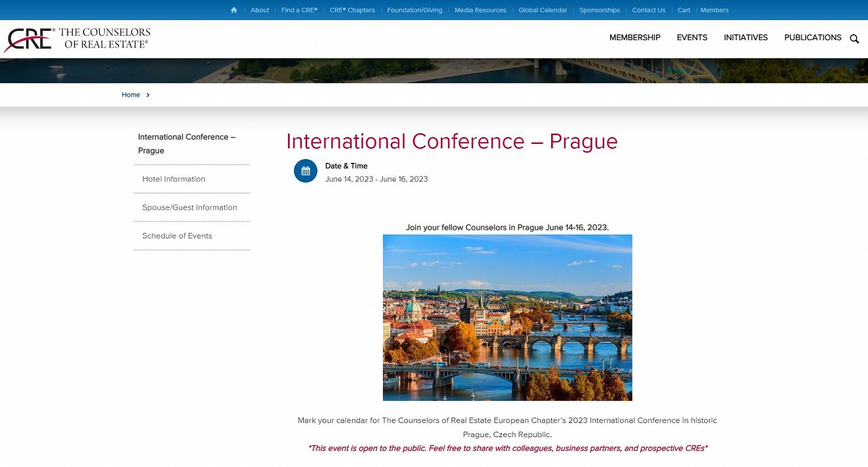Open the Members link
This screenshot has width=868, height=467.
pyautogui.click(x=714, y=10)
